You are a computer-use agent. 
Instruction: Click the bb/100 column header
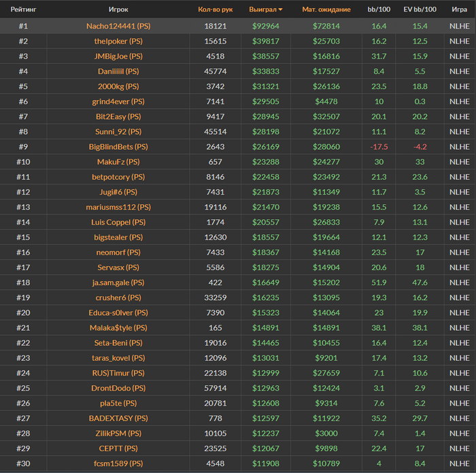coord(379,10)
